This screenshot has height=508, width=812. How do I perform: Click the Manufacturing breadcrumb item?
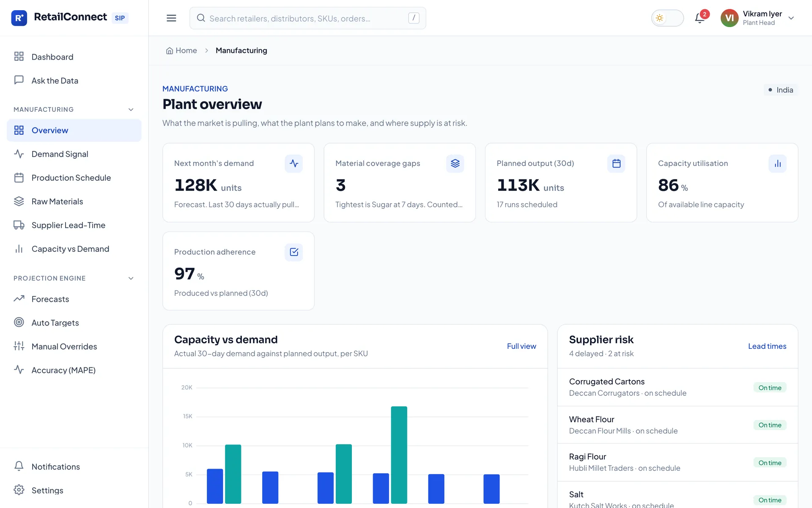click(x=241, y=50)
